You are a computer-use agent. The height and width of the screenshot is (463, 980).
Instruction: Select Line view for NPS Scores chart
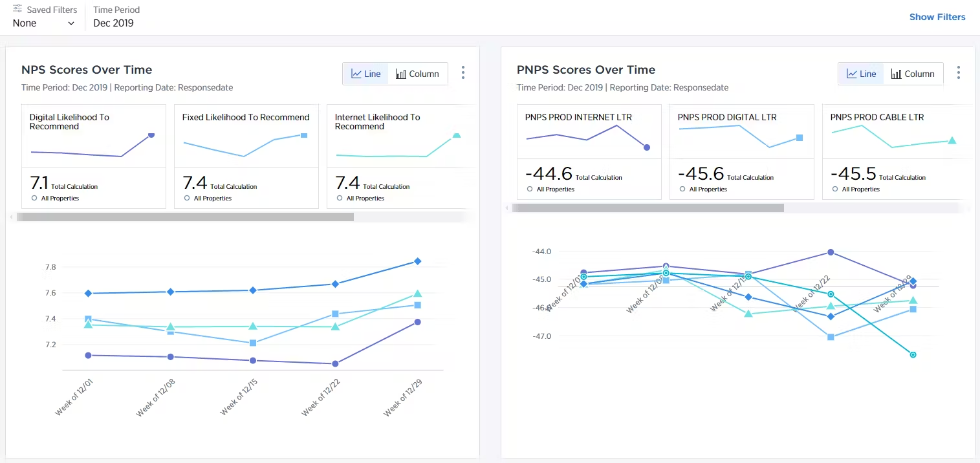[366, 74]
